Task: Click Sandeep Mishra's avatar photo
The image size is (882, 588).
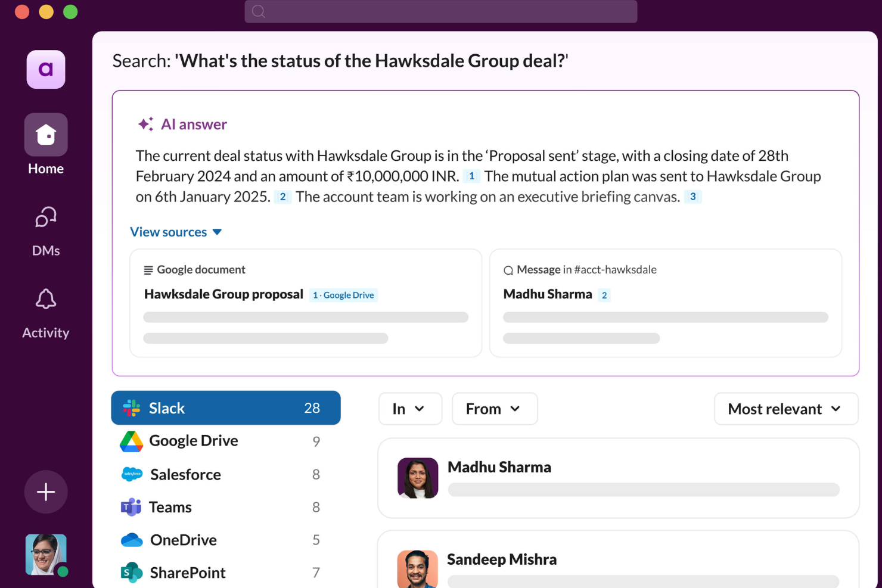Action: point(418,569)
